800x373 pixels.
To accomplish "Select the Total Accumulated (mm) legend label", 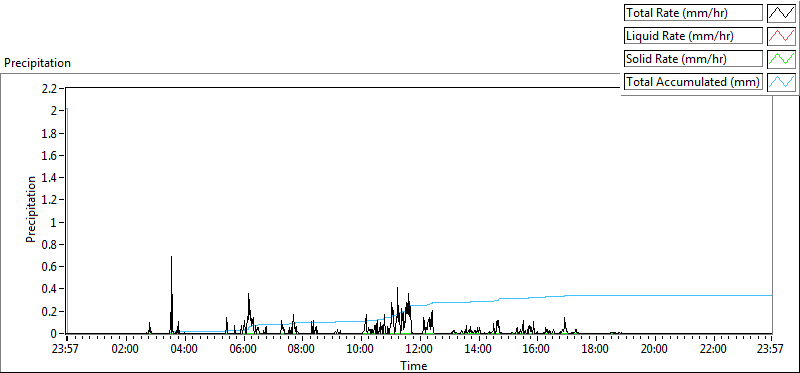I will point(693,82).
